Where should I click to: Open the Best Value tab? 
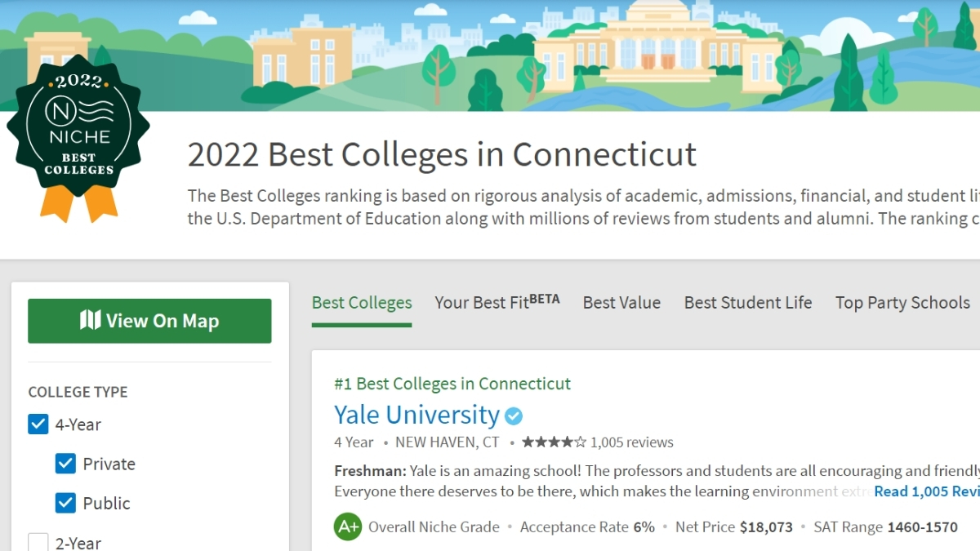[x=621, y=303]
